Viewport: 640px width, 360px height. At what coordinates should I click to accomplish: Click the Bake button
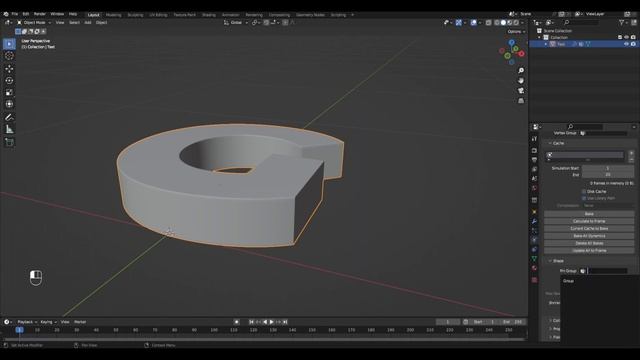click(x=589, y=214)
